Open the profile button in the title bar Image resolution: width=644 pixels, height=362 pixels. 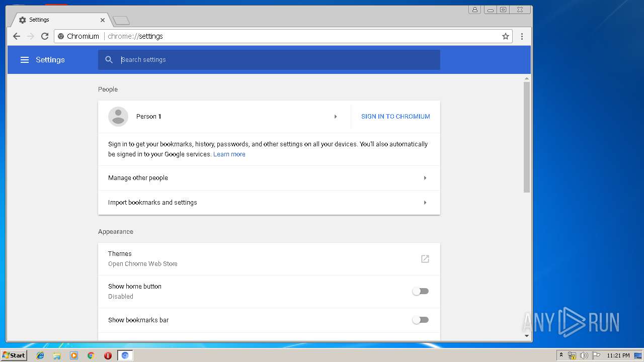click(474, 10)
